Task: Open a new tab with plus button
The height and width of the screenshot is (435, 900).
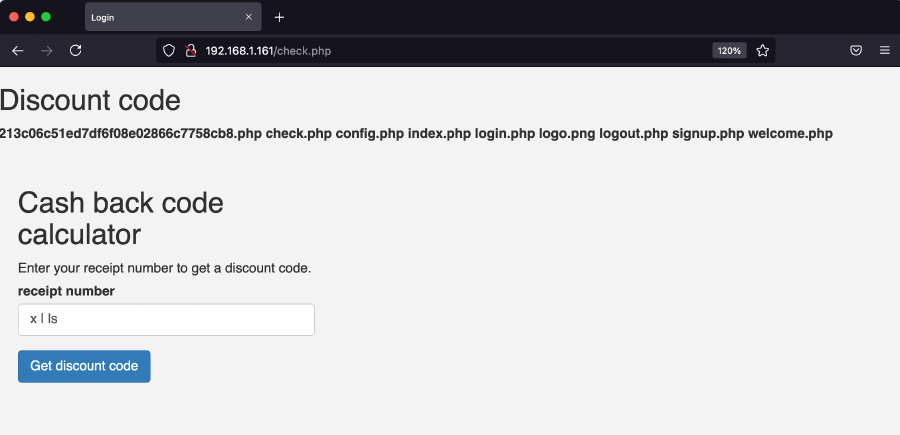Action: [x=279, y=17]
